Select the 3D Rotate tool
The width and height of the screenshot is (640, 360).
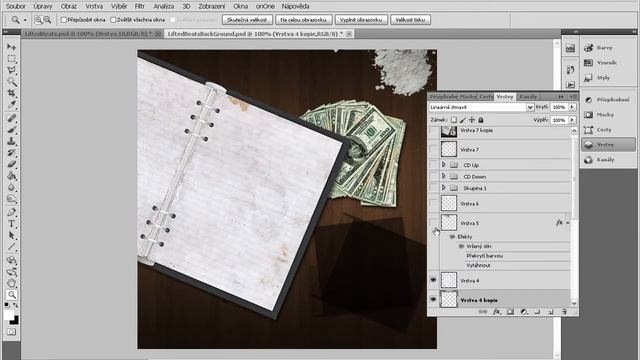11,260
